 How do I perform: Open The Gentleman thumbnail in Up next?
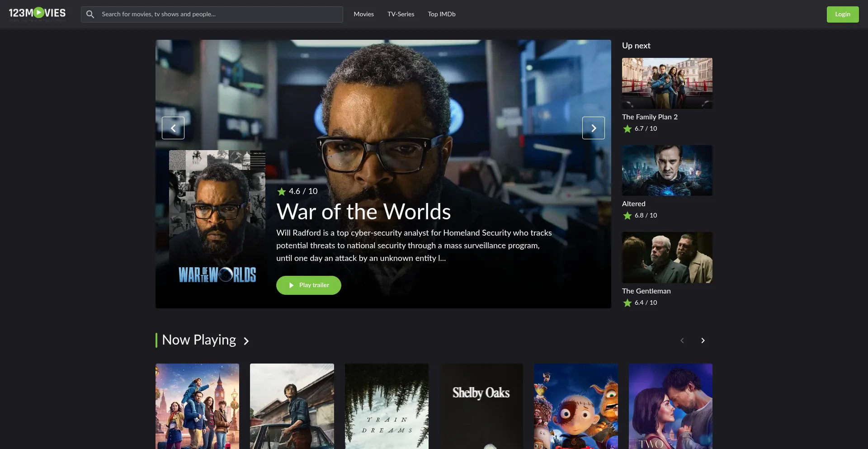(x=667, y=258)
